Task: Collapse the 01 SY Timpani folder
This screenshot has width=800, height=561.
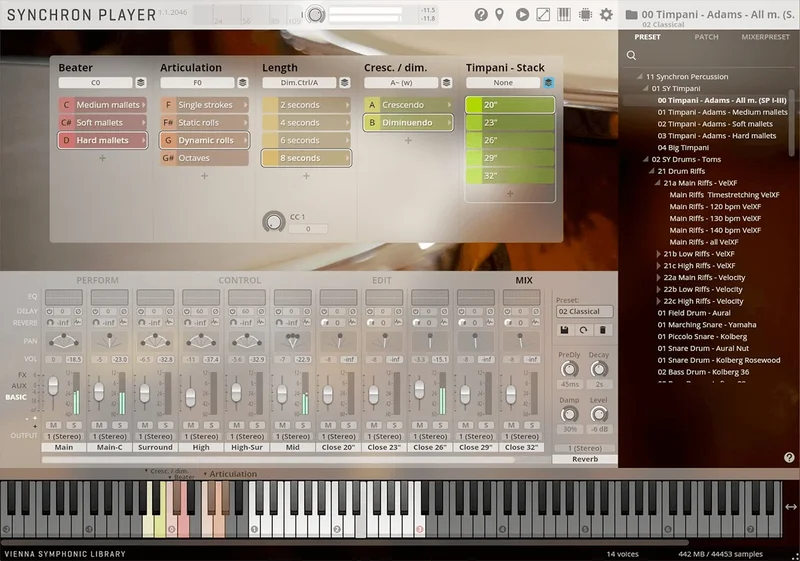Action: point(645,88)
